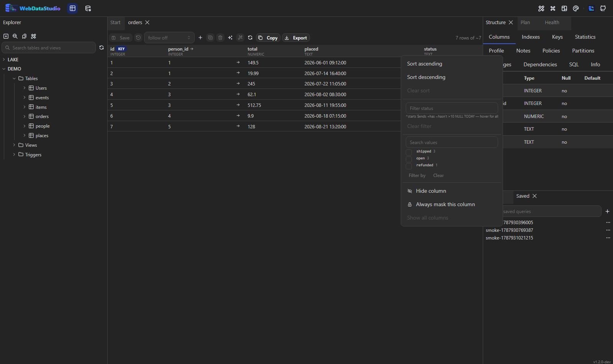Open the follow off dropdown

(169, 38)
